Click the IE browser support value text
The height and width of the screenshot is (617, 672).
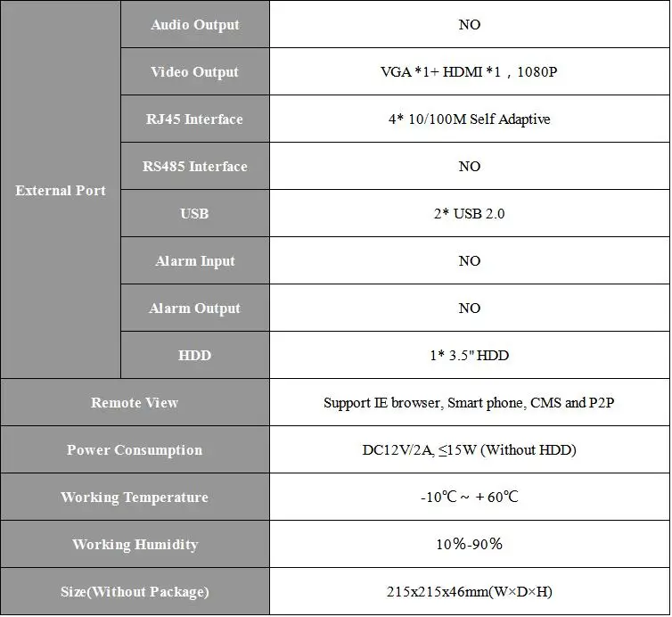click(x=469, y=402)
